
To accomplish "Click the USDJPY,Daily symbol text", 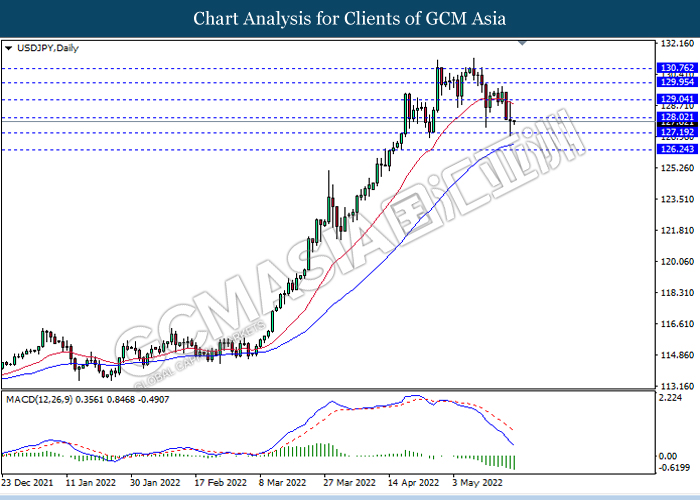I will pos(48,48).
